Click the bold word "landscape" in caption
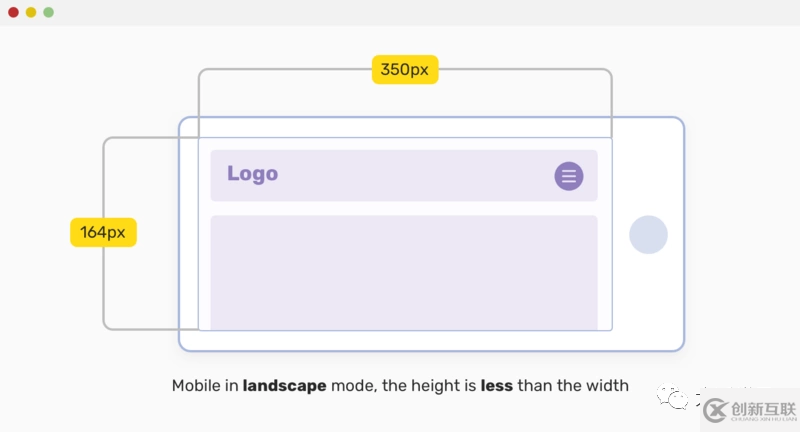The width and height of the screenshot is (800, 432). point(284,386)
